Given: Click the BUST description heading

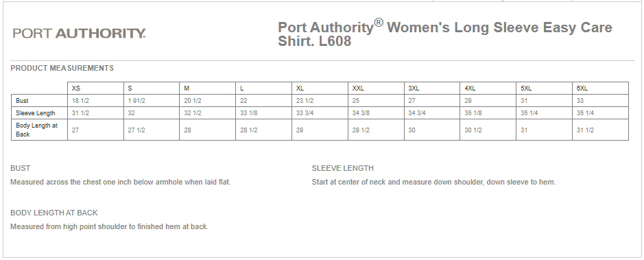Looking at the screenshot, I should coord(20,168).
